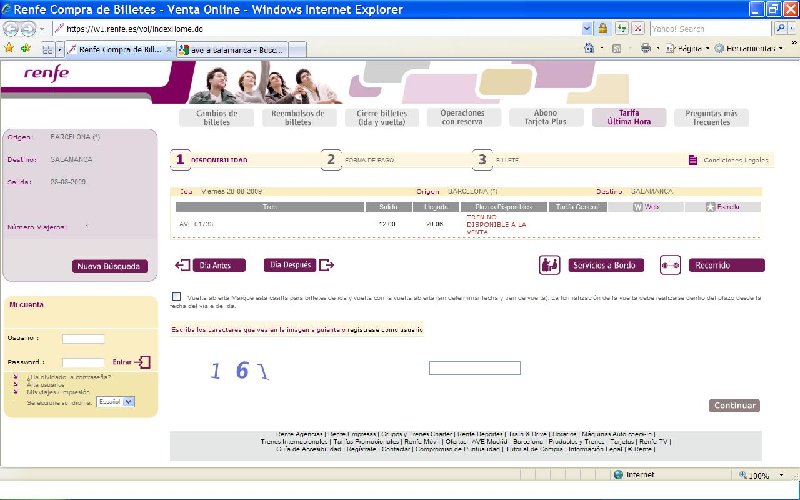Click the Continuar button
The image size is (800, 500).
tap(734, 406)
